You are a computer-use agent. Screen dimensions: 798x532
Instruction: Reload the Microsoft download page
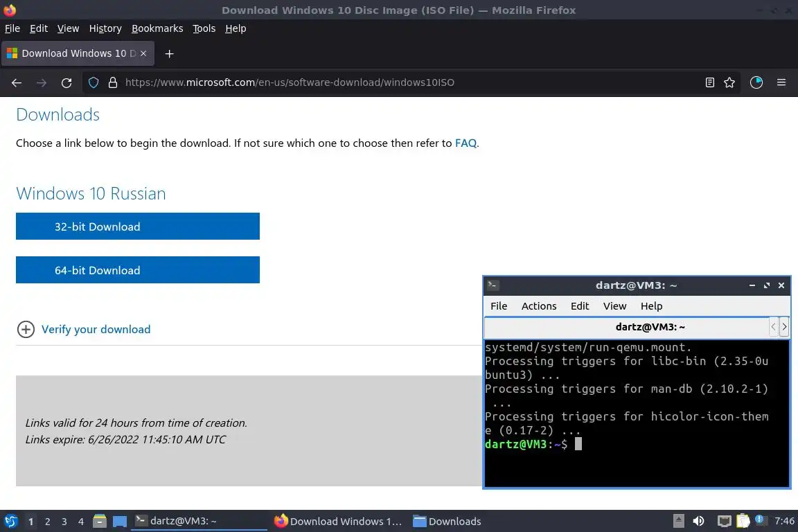tap(66, 82)
